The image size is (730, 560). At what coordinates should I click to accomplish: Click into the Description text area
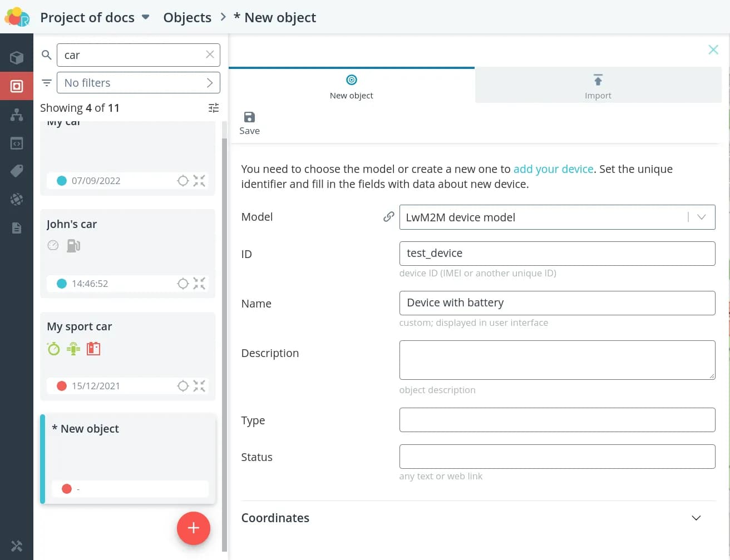point(557,360)
